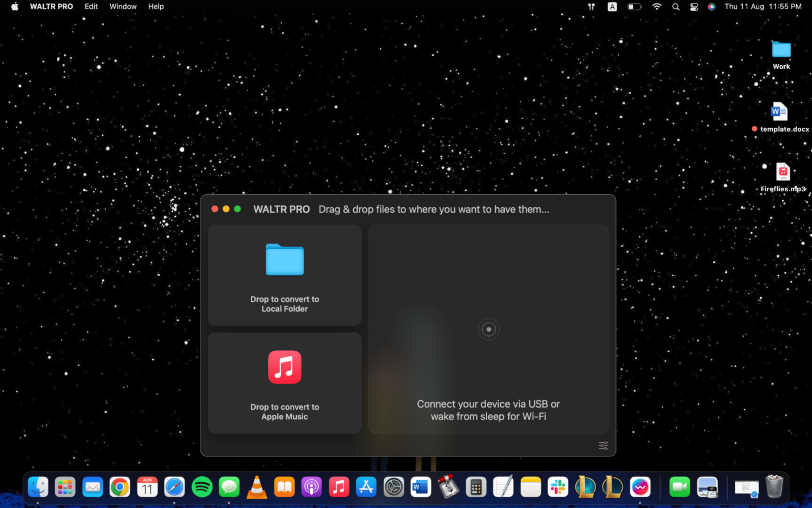
Task: Click the 'Drag & drop files' header text
Action: click(x=434, y=209)
